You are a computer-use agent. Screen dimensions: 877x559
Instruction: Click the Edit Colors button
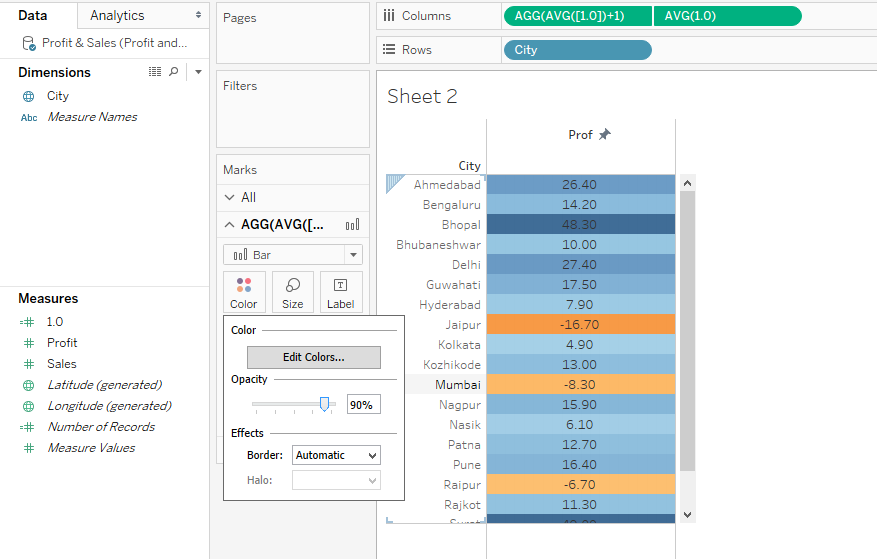pos(314,357)
